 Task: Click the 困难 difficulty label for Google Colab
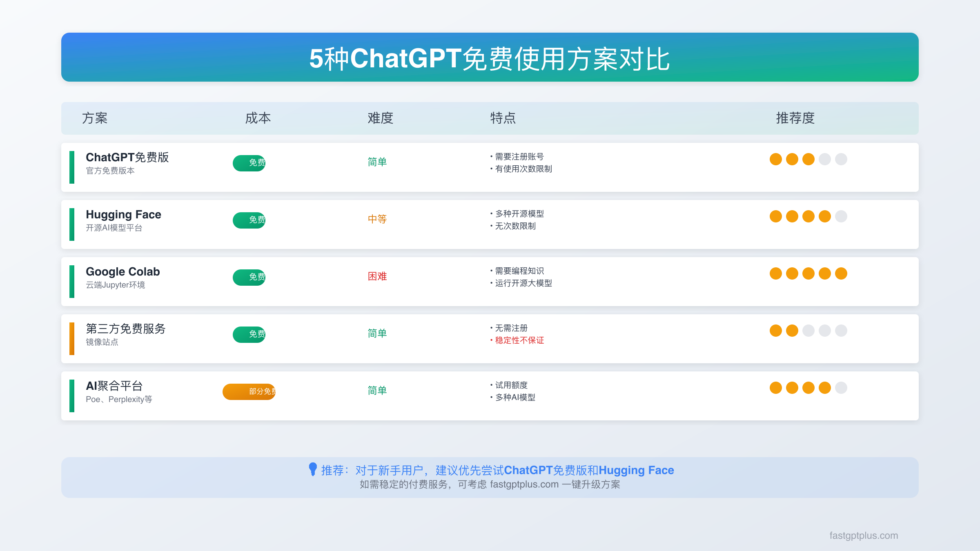[377, 276]
